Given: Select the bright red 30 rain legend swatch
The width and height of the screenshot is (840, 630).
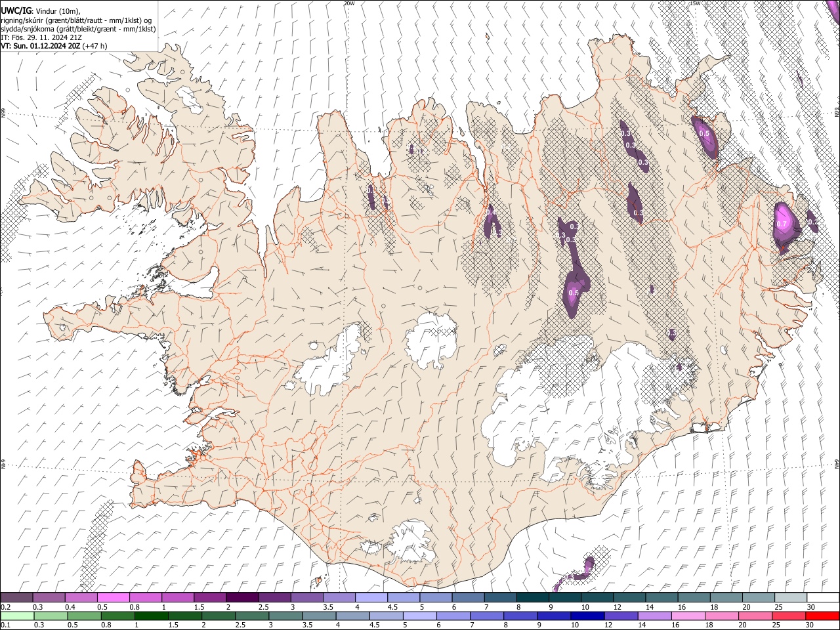Looking at the screenshot, I should click(x=822, y=616).
